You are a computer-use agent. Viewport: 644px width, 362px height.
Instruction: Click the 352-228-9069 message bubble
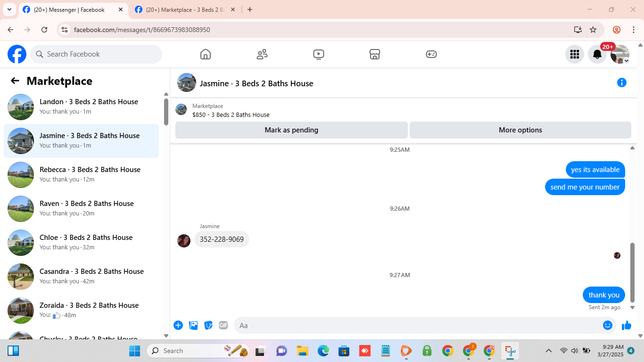(x=222, y=239)
